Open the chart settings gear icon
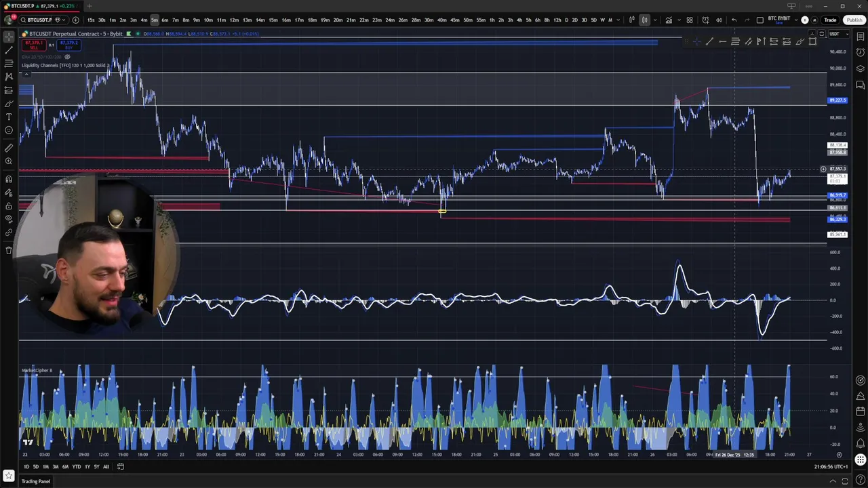Image resolution: width=868 pixels, height=488 pixels. pos(839,455)
